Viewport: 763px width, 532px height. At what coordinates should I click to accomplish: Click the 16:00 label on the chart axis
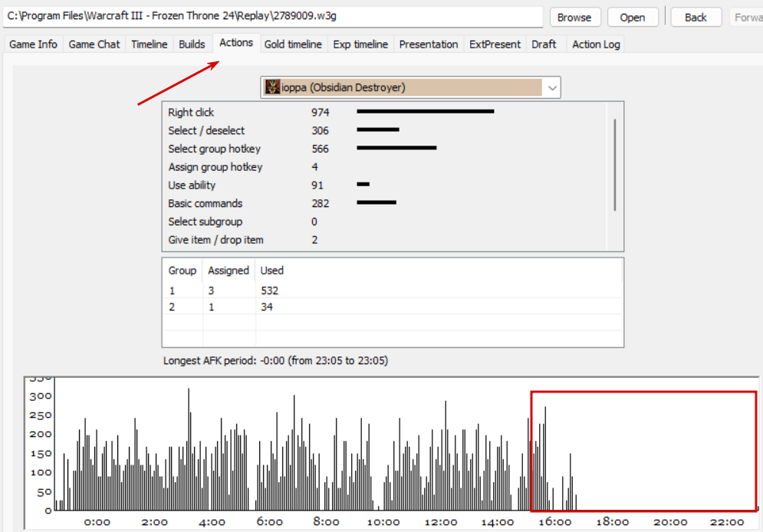[554, 522]
